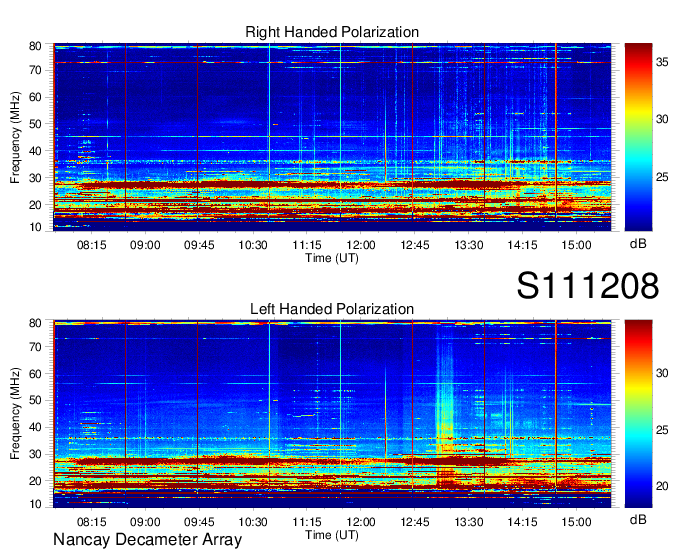Click Frequency (MHz) axis label of left-handed plot
This screenshot has width=680, height=552.
click(x=15, y=414)
